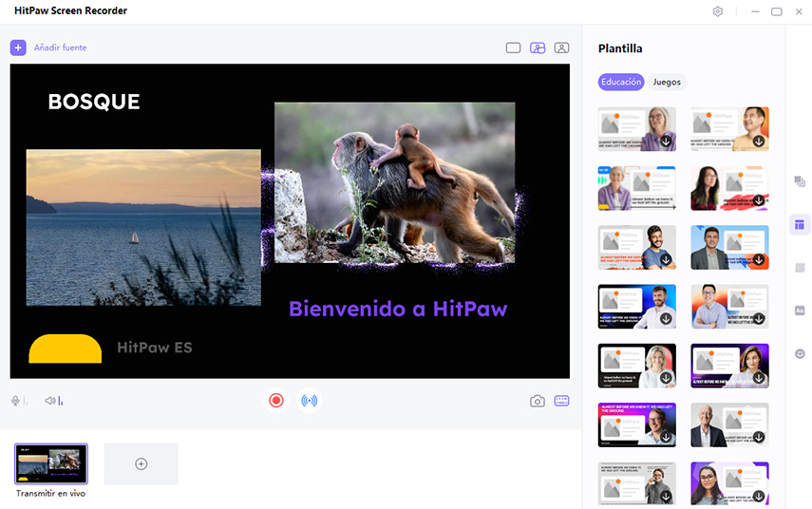Download the long dark-haired woman template
Screen dimensions: 812x509
[759, 200]
